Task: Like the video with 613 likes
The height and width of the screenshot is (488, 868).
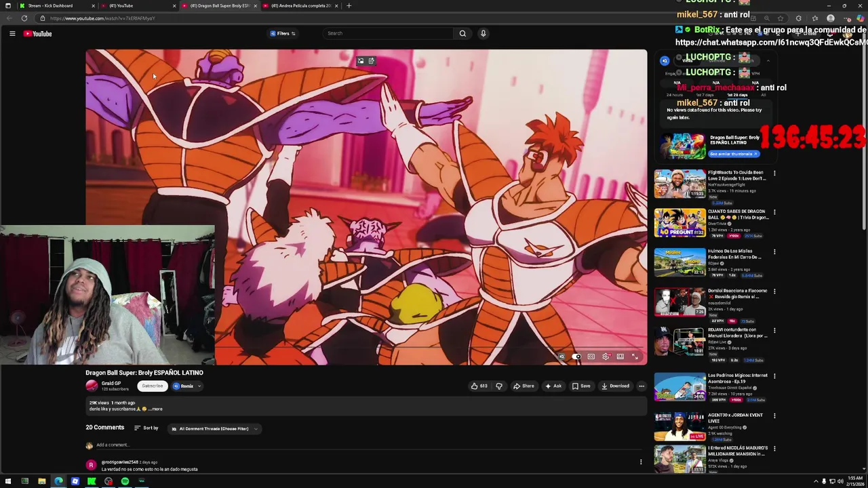Action: (x=479, y=386)
